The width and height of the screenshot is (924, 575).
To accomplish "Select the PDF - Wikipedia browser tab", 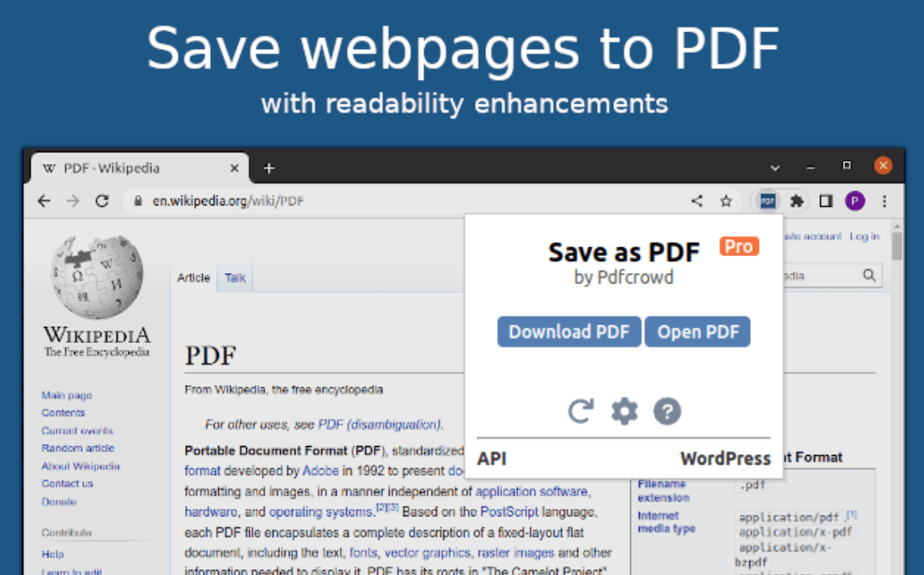I will 140,168.
